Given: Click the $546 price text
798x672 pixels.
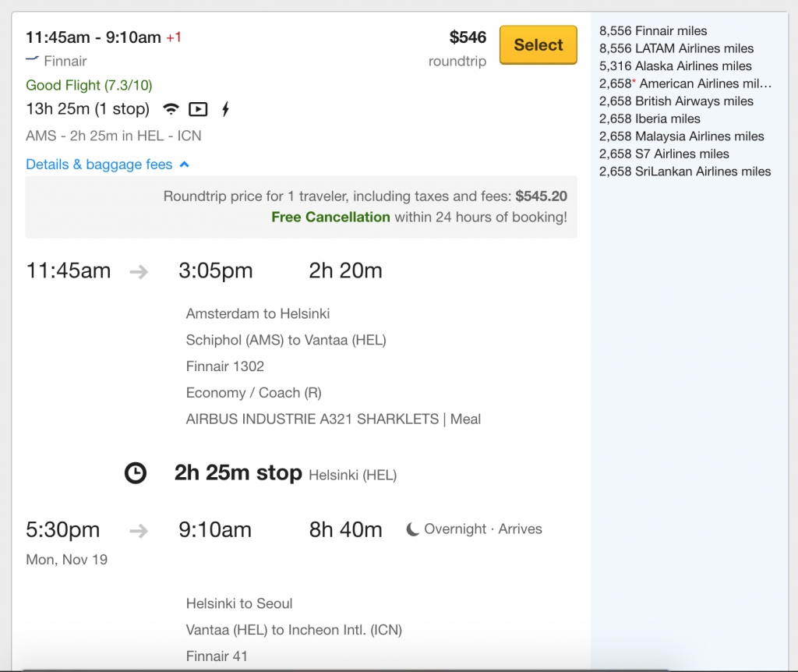Looking at the screenshot, I should click(x=468, y=37).
